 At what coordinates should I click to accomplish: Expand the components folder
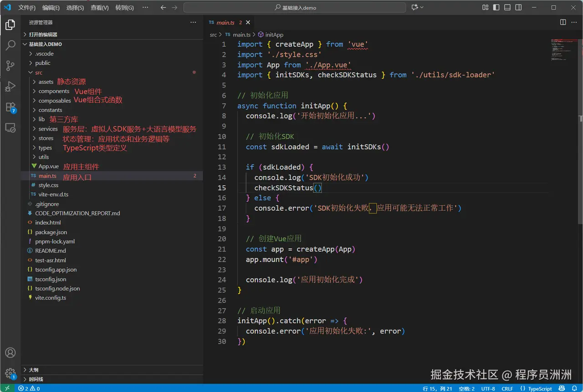tap(53, 92)
